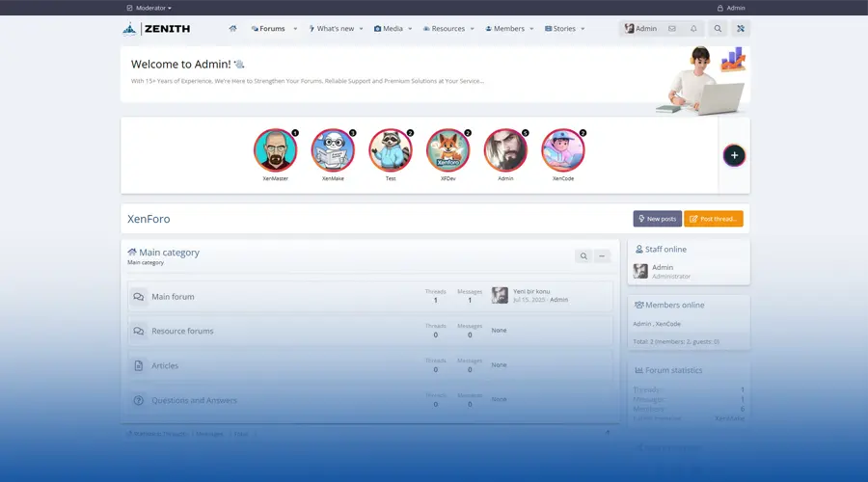Click the add story plus button

pos(734,155)
